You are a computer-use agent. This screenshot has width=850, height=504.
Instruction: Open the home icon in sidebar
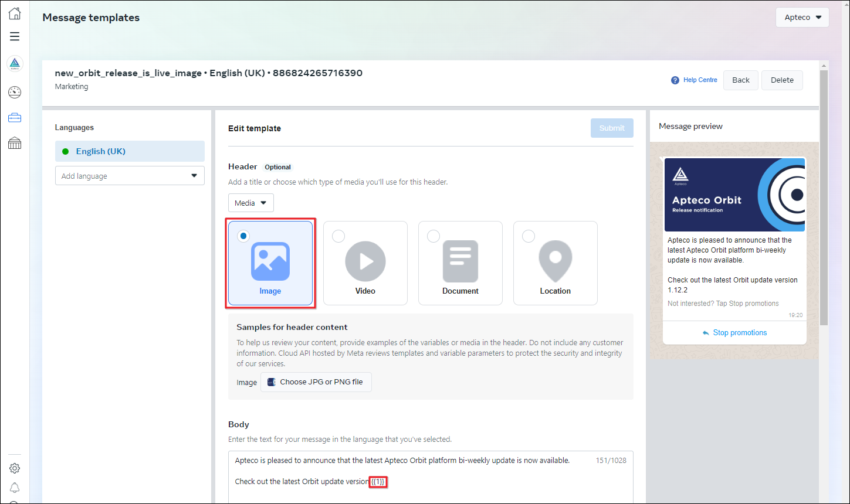[15, 13]
